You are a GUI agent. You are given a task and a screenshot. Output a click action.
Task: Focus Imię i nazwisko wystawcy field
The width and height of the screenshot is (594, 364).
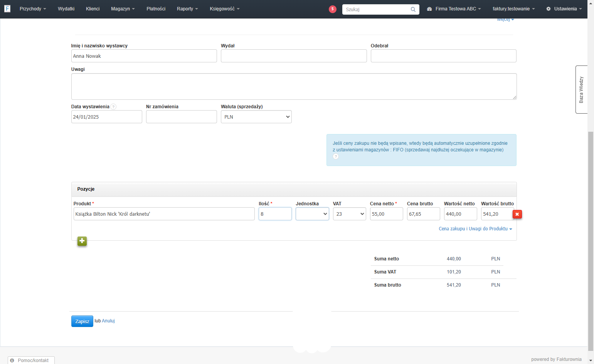tap(144, 56)
